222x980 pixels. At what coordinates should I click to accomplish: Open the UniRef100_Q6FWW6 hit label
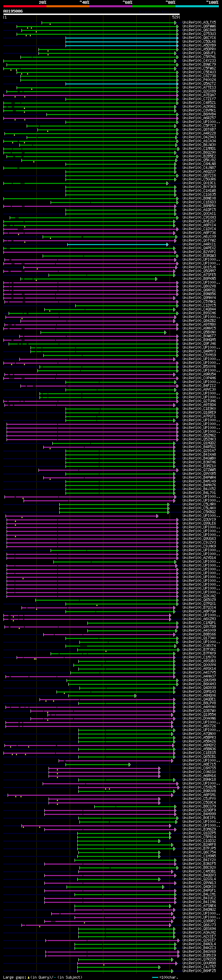click(x=199, y=27)
